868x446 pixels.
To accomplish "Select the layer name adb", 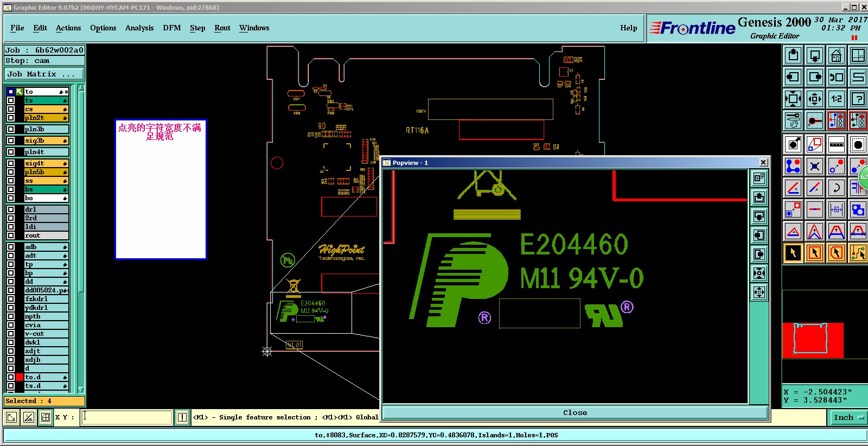I will [x=46, y=247].
